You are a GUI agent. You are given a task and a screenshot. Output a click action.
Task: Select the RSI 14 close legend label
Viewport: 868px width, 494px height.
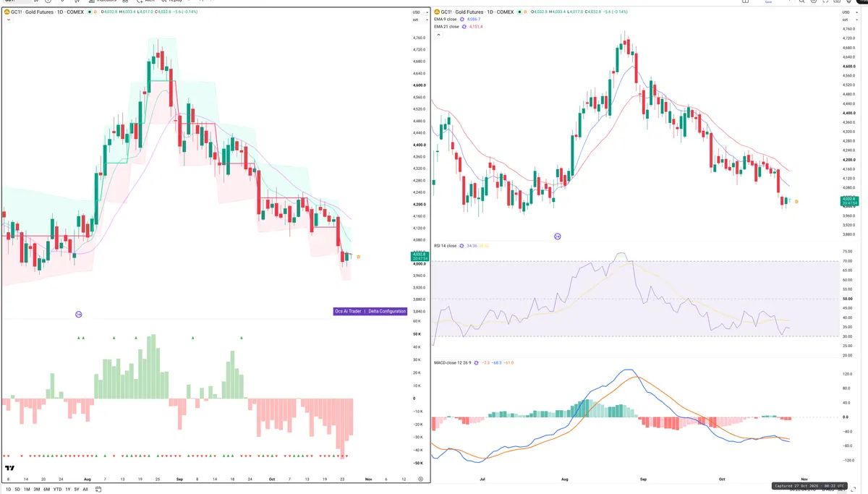pyautogui.click(x=445, y=246)
